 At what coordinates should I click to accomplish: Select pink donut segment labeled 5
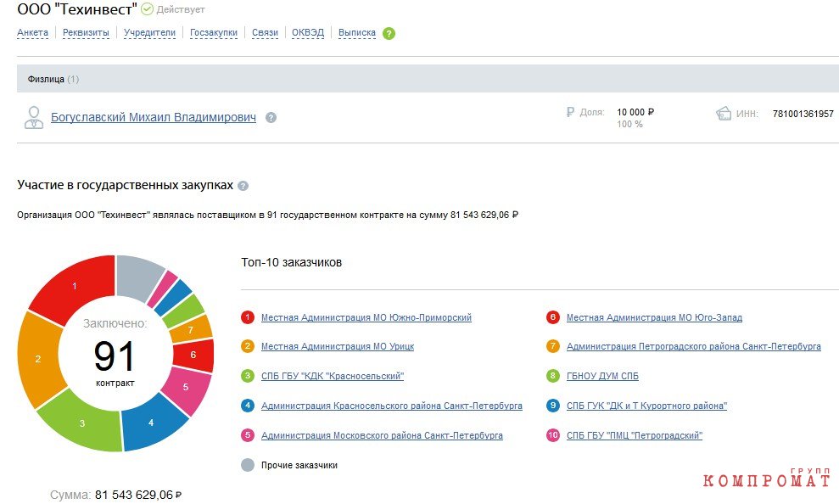pyautogui.click(x=186, y=387)
